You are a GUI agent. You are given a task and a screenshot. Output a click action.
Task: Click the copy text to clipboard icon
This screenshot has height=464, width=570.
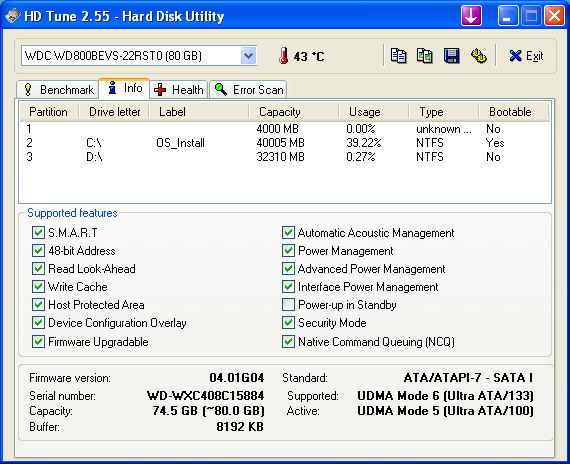[398, 56]
